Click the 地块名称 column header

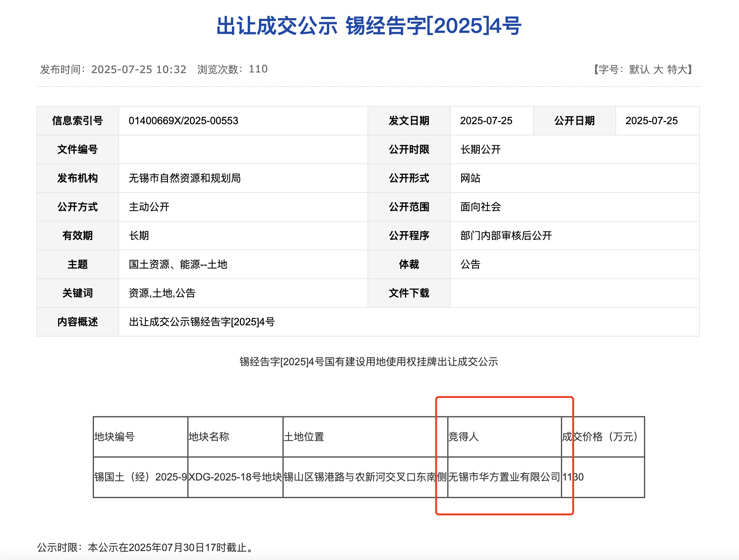[209, 437]
